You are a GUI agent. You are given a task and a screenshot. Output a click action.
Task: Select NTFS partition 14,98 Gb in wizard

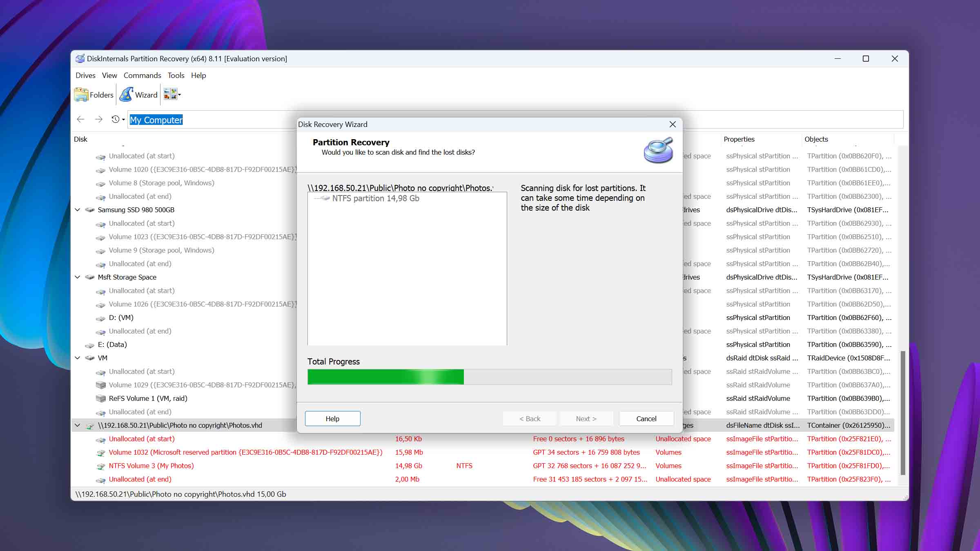(x=375, y=198)
